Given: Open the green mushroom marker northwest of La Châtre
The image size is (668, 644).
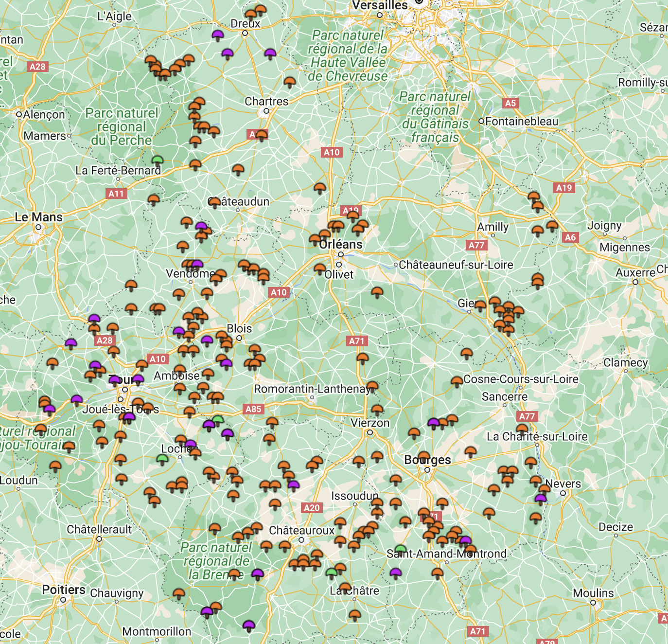Looking at the screenshot, I should tap(332, 572).
